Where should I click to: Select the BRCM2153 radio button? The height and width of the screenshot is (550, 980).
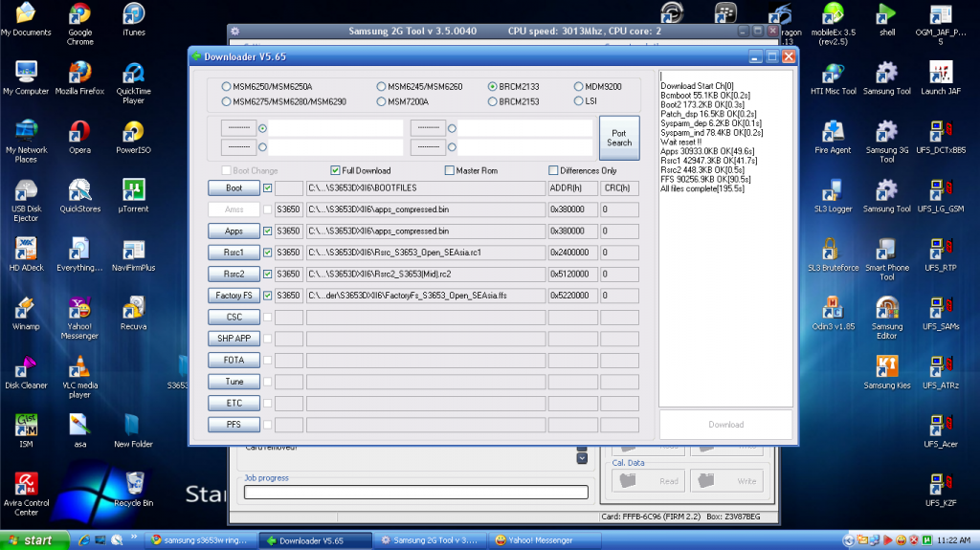click(x=493, y=101)
